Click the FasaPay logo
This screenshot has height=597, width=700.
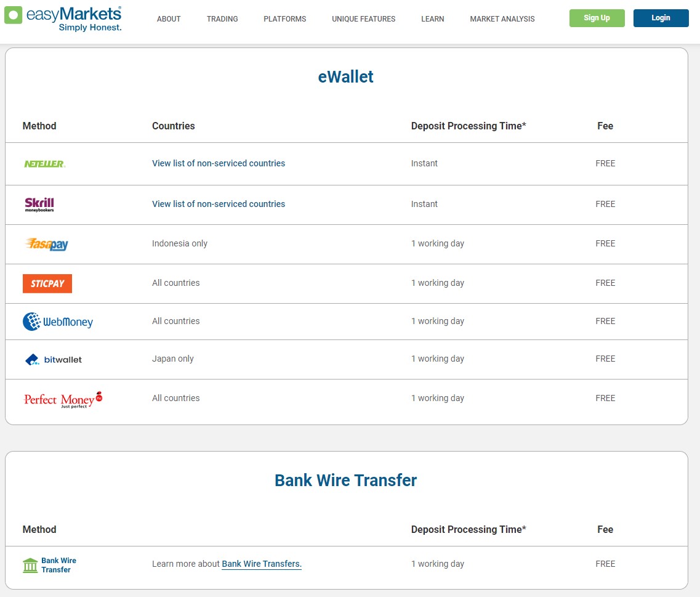[x=47, y=244]
